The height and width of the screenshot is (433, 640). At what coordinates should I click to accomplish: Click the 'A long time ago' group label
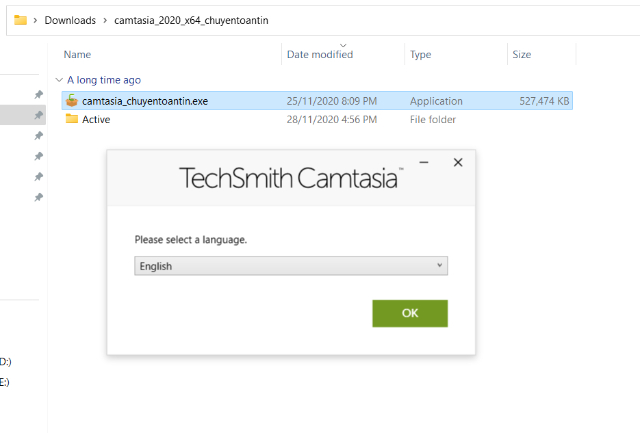click(104, 80)
